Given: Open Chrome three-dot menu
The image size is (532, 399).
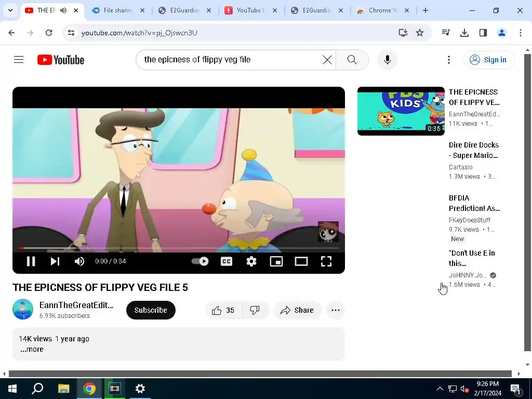Looking at the screenshot, I should coord(521,33).
